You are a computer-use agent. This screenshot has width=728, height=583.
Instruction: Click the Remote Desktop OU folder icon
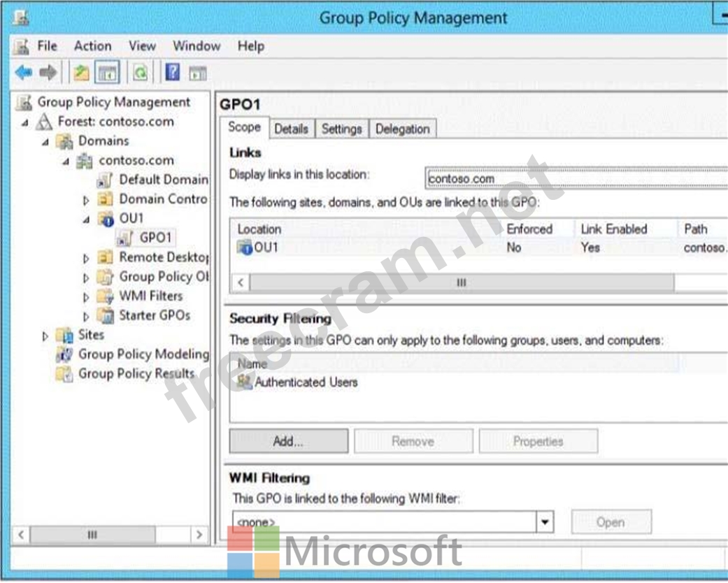click(x=105, y=257)
